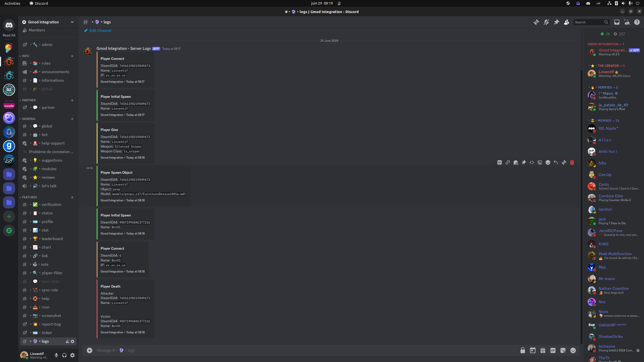Mute the microphone in user panel
Screen dimensions: 644x362
[x=56, y=355]
